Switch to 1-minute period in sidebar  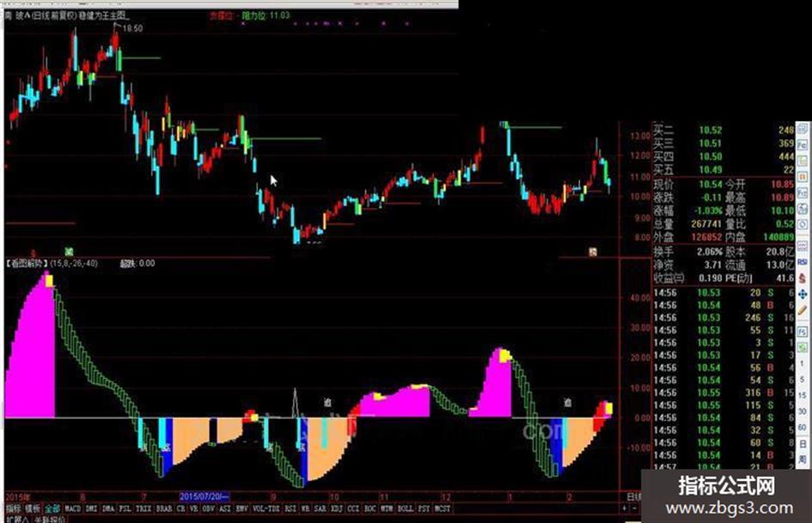tap(803, 364)
